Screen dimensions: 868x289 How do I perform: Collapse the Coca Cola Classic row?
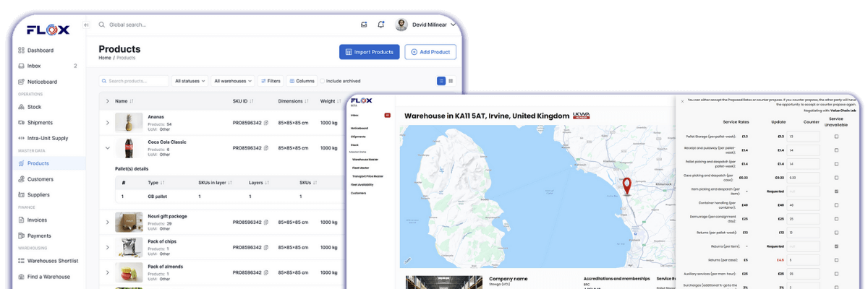coord(108,148)
